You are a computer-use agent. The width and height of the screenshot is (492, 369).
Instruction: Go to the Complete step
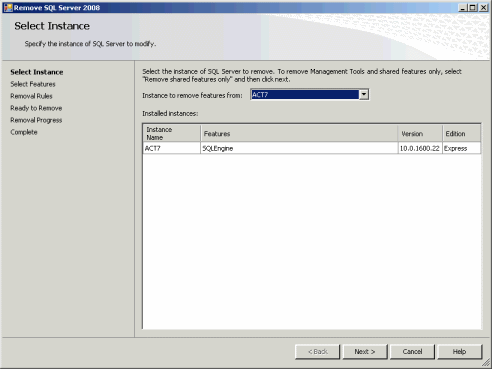pyautogui.click(x=24, y=132)
